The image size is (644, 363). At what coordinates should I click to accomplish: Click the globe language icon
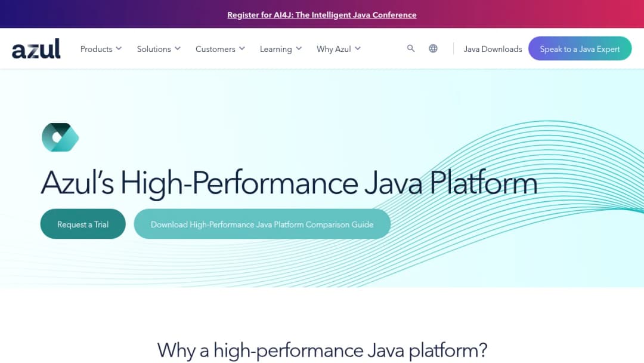(x=433, y=48)
